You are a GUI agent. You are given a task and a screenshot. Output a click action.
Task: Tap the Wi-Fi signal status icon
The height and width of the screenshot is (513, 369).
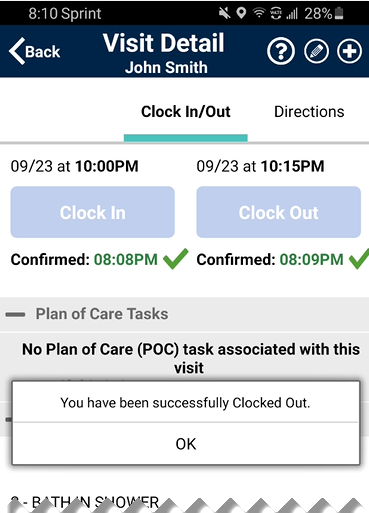[x=258, y=13]
